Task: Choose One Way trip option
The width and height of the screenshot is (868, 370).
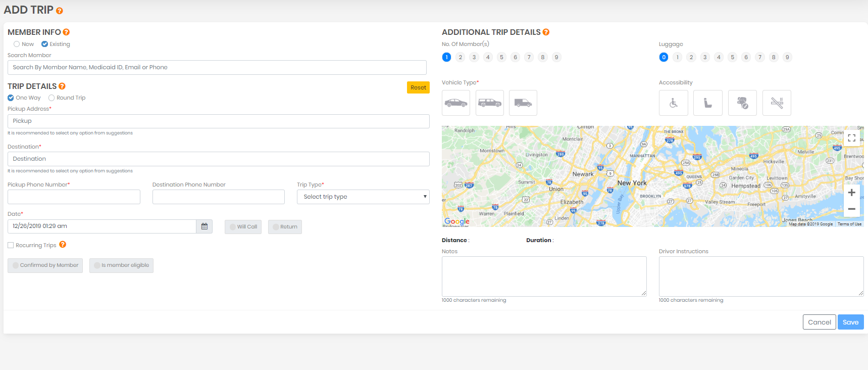Action: point(11,98)
